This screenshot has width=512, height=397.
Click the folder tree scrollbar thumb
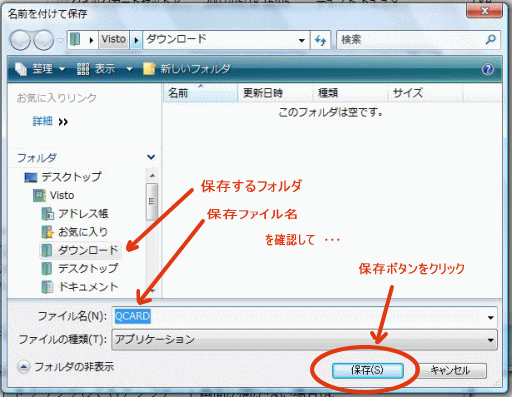point(152,201)
